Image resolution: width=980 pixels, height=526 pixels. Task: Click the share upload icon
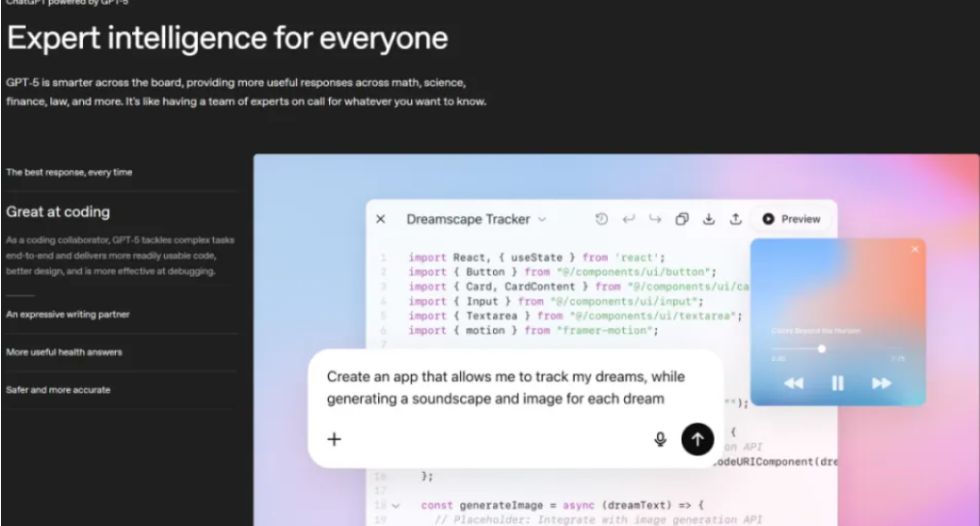point(736,219)
